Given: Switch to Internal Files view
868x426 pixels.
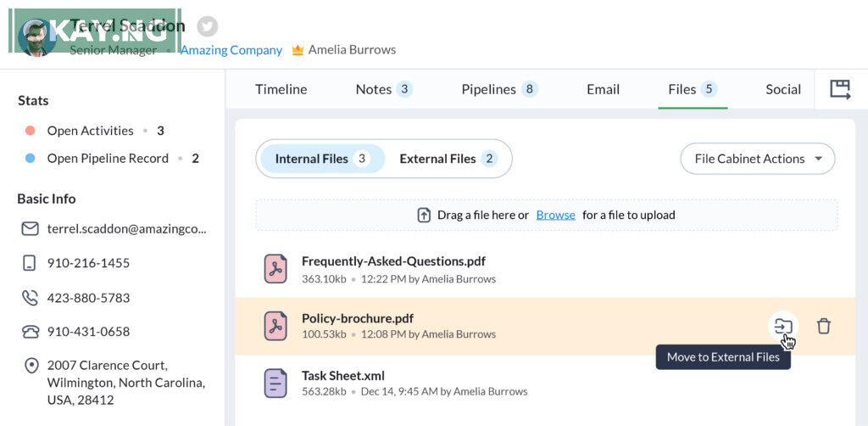Looking at the screenshot, I should pyautogui.click(x=320, y=159).
